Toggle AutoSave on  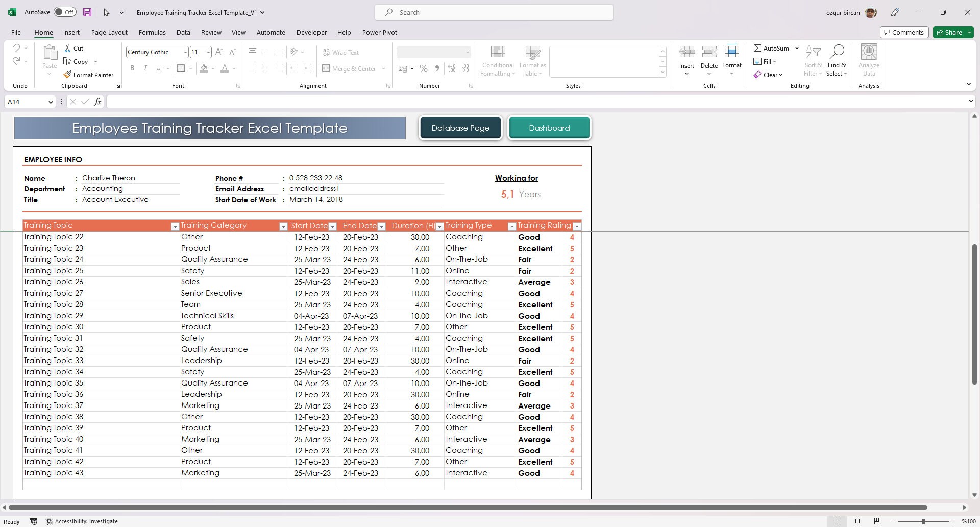(x=65, y=12)
